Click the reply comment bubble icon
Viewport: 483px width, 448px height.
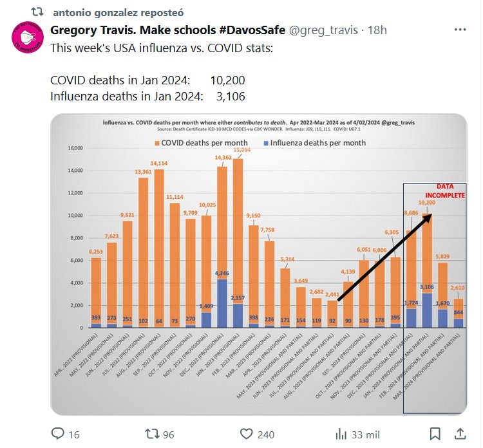point(58,434)
